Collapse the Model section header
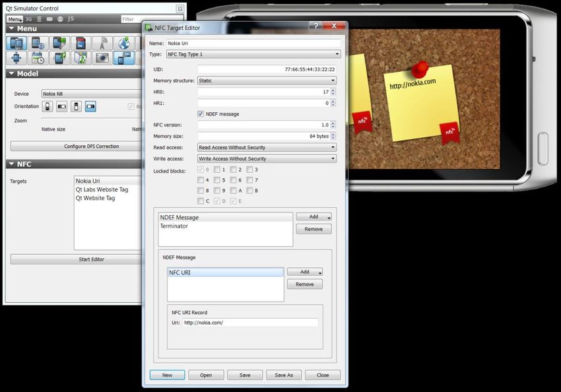This screenshot has width=561, height=392. point(74,74)
